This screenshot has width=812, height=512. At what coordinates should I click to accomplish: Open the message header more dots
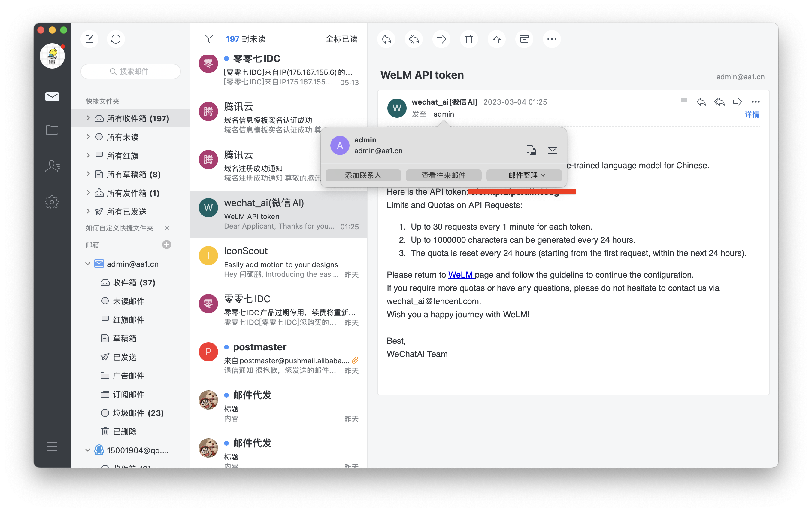756,102
